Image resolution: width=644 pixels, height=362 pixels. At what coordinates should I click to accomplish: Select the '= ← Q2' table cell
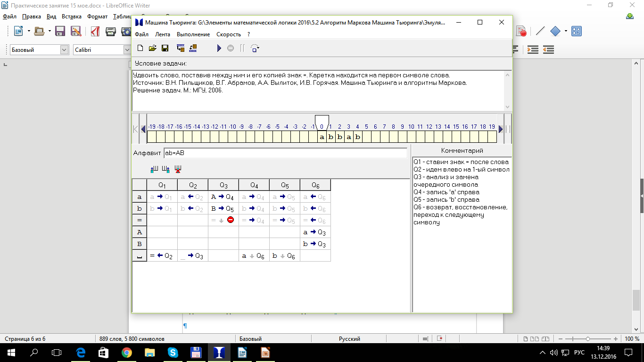(x=162, y=255)
